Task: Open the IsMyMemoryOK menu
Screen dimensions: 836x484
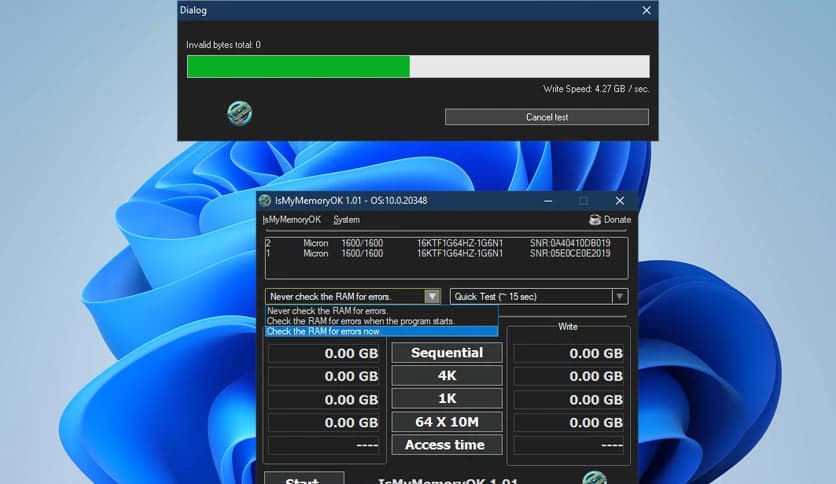Action: coord(291,220)
